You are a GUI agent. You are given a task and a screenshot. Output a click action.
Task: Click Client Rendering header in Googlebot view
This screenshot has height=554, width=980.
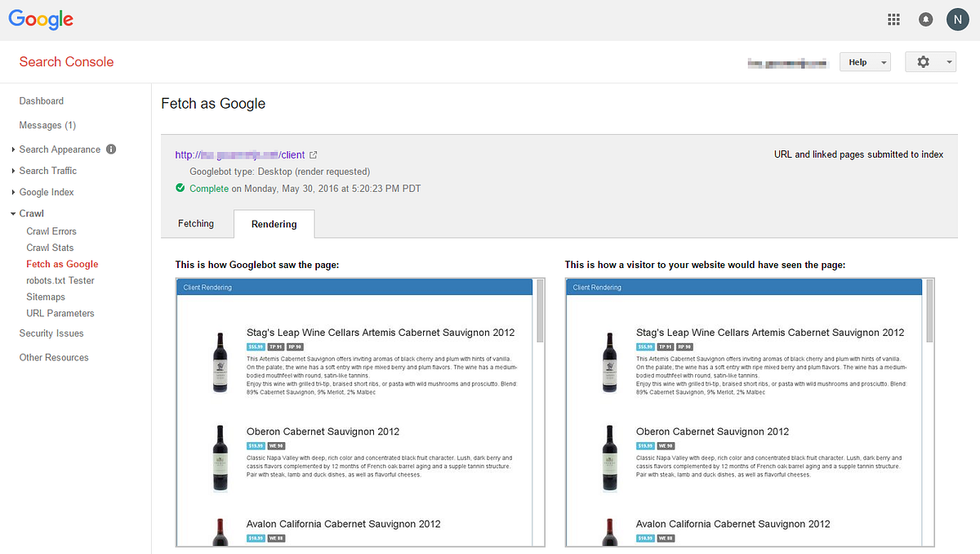(354, 288)
